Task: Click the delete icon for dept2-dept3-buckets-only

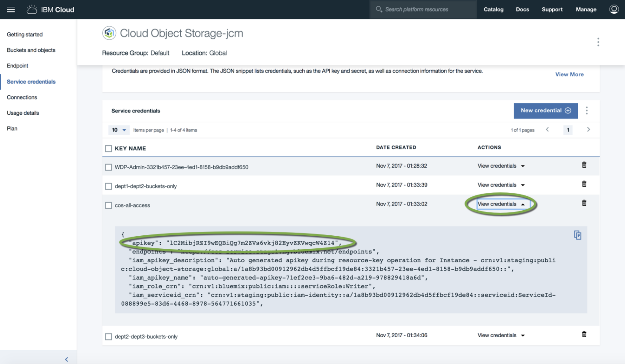Action: coord(584,334)
